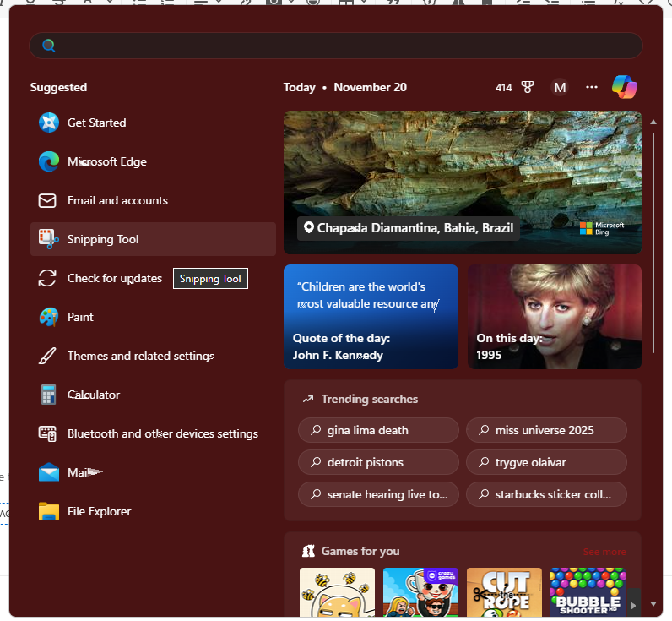Viewport: 672px width, 621px height.
Task: Click inside the search input field
Action: point(335,46)
